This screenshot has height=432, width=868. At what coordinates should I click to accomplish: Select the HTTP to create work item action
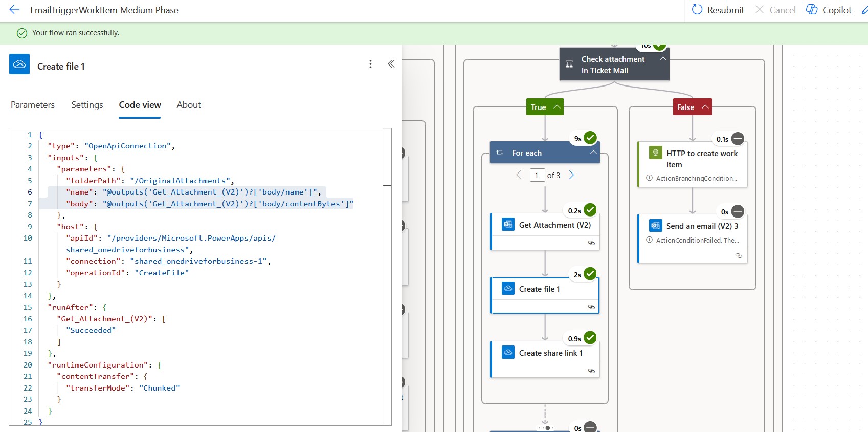pyautogui.click(x=693, y=164)
